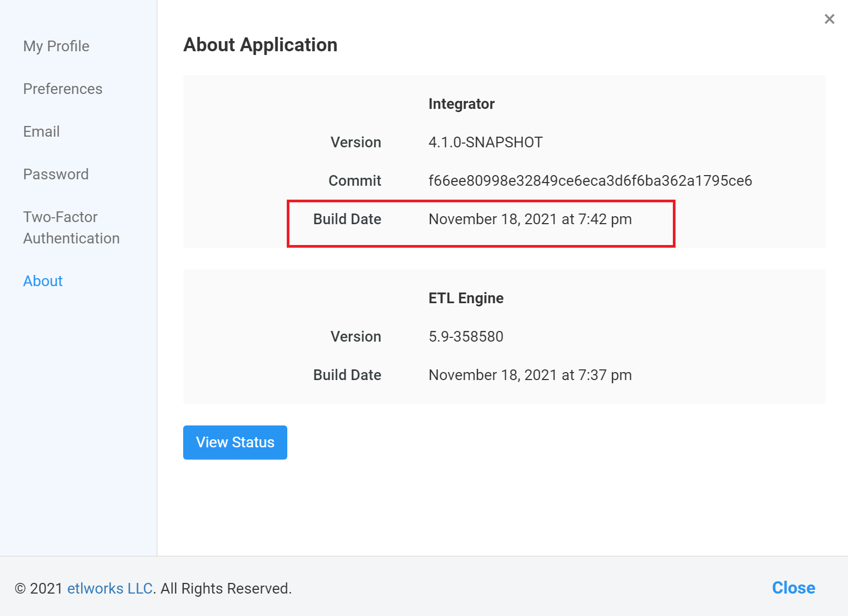
Task: Select Email in the sidebar
Action: tap(41, 132)
